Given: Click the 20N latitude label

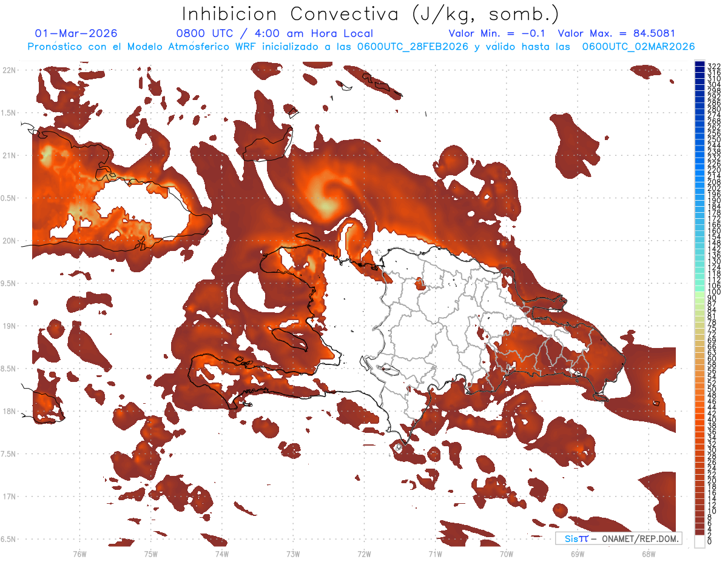Looking at the screenshot, I should tap(10, 241).
